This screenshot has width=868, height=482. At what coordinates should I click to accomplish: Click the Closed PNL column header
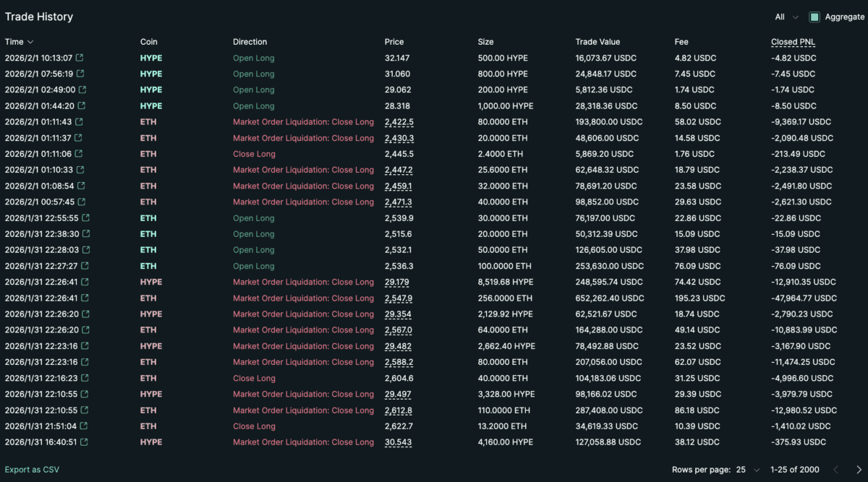coord(793,42)
